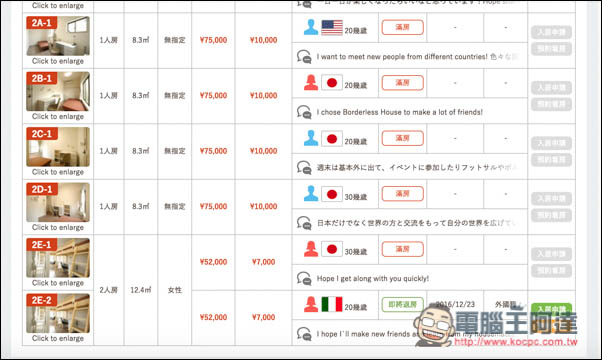
Task: Click the ¥75,000 rent in row 2C-1
Action: pos(213,151)
